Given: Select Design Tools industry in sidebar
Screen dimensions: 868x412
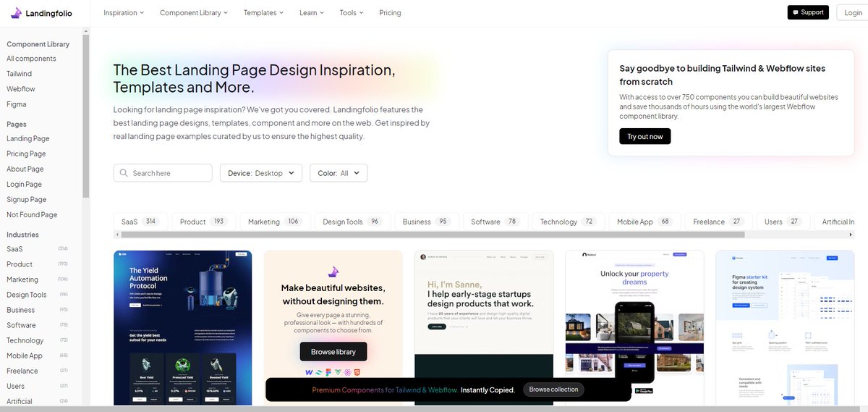Looking at the screenshot, I should coord(38,295).
